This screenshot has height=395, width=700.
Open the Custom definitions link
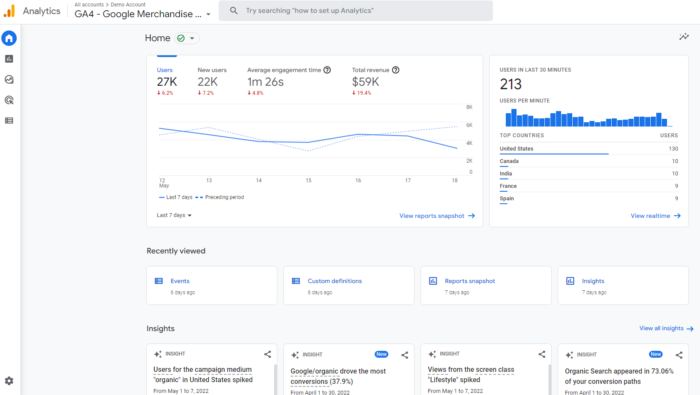coord(334,281)
